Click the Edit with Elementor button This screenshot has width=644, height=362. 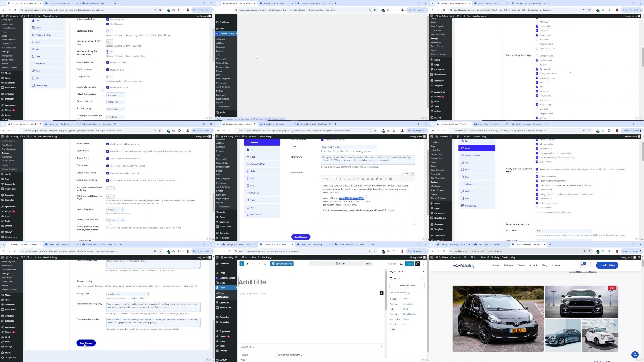pyautogui.click(x=282, y=264)
